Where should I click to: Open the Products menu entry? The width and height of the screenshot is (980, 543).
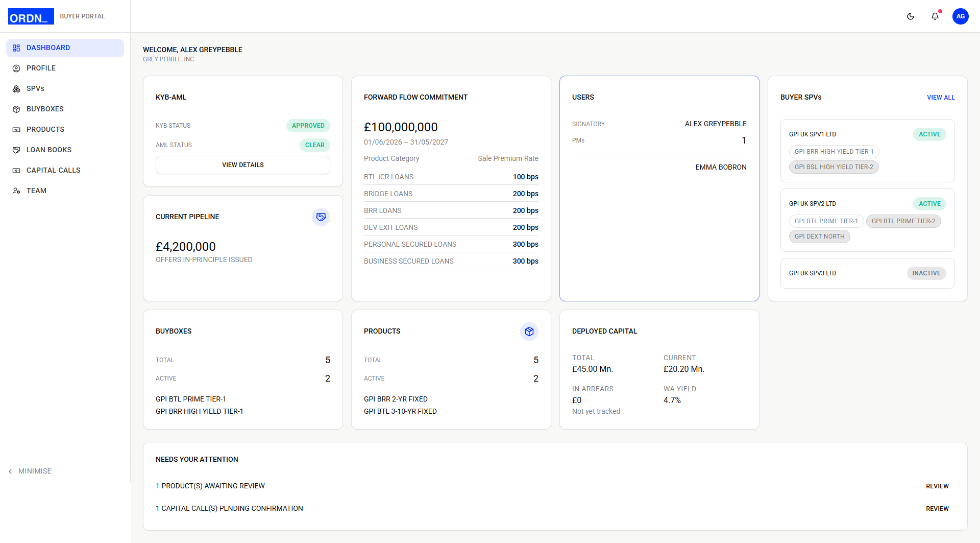tap(65, 130)
